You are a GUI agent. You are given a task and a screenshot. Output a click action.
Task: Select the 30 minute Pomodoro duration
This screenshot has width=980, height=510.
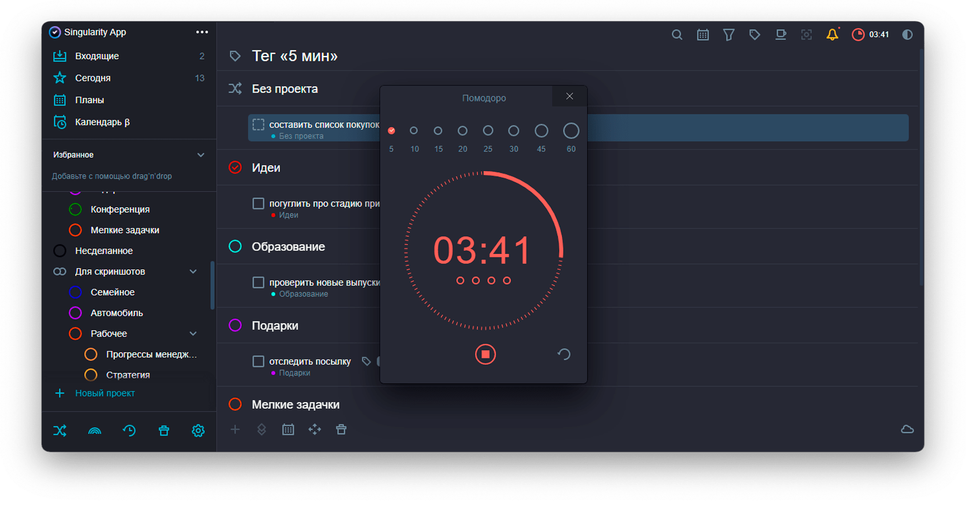click(513, 131)
